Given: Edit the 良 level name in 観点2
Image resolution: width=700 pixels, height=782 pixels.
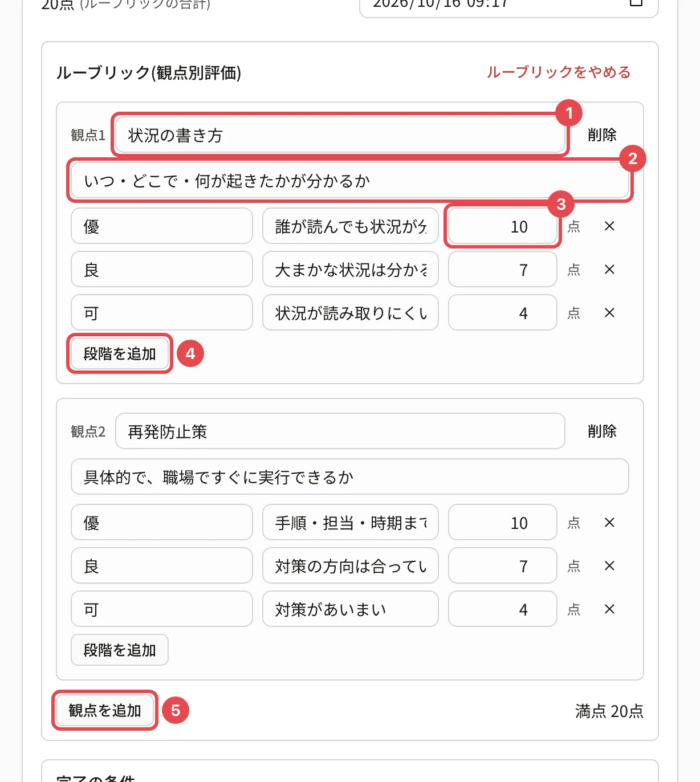Looking at the screenshot, I should (x=162, y=566).
